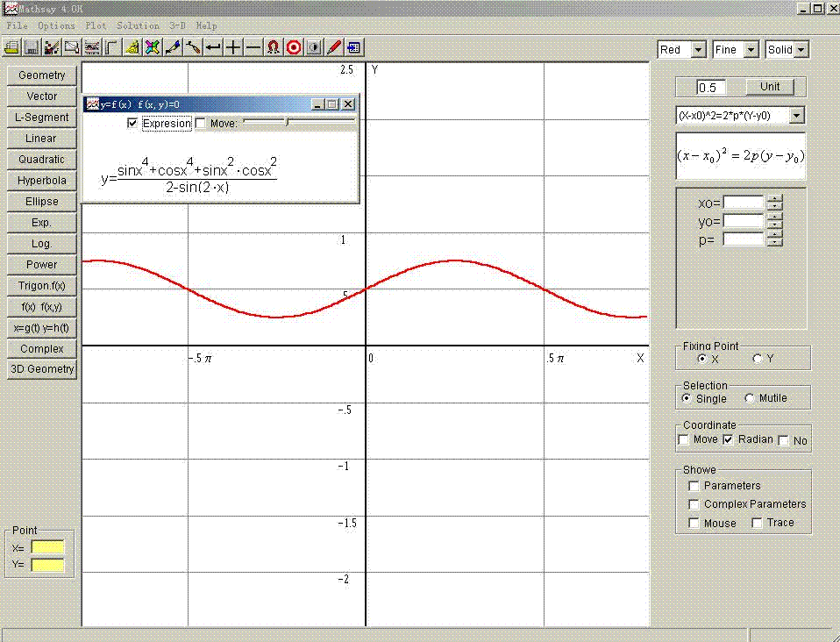
Task: Open the Plot menu
Action: click(96, 25)
